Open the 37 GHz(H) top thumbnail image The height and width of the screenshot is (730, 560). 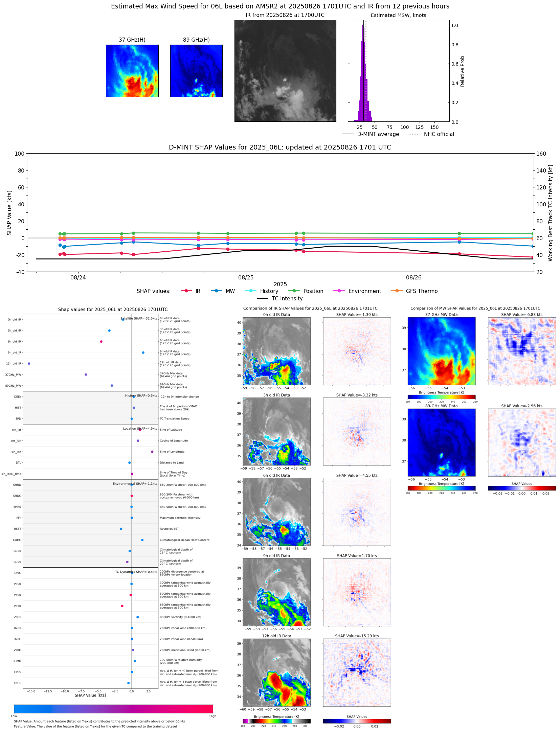132,71
